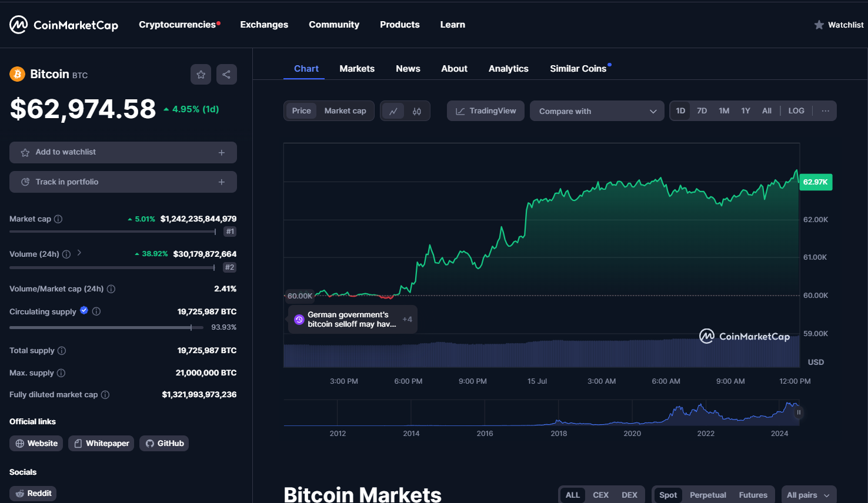Click the Volume (24h) rank progress bar
Image resolution: width=868 pixels, height=503 pixels.
tap(112, 267)
